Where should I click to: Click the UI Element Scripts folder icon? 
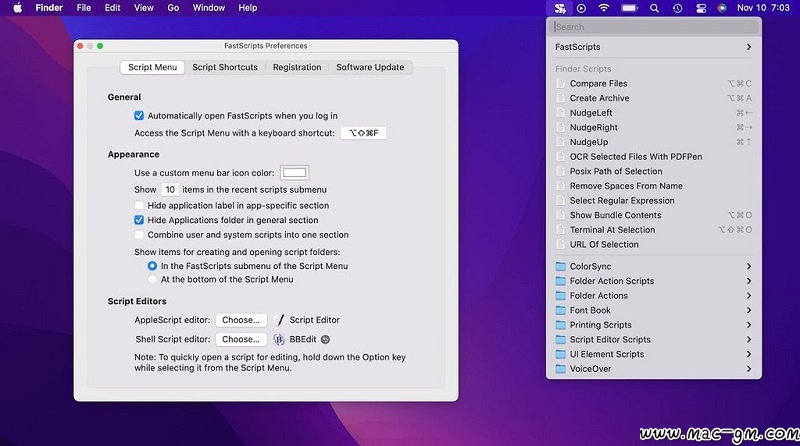point(561,354)
